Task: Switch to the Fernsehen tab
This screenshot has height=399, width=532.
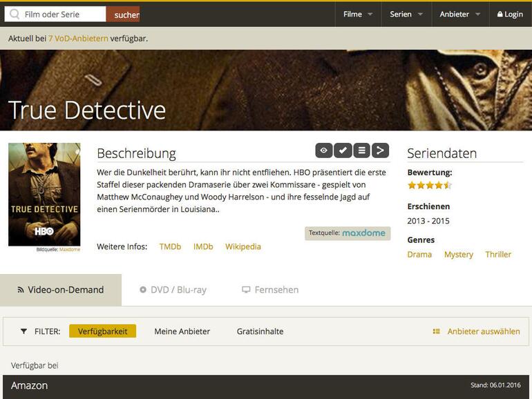Action: tap(270, 290)
